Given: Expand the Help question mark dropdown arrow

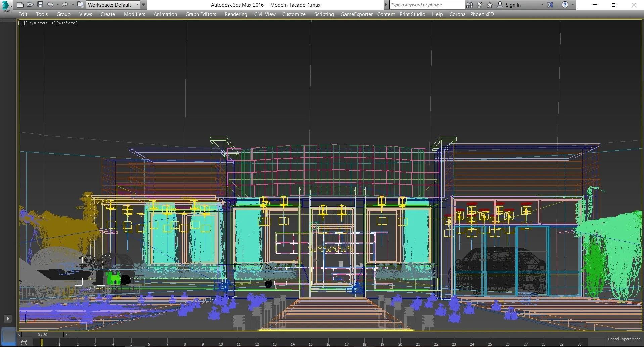Looking at the screenshot, I should pos(573,5).
